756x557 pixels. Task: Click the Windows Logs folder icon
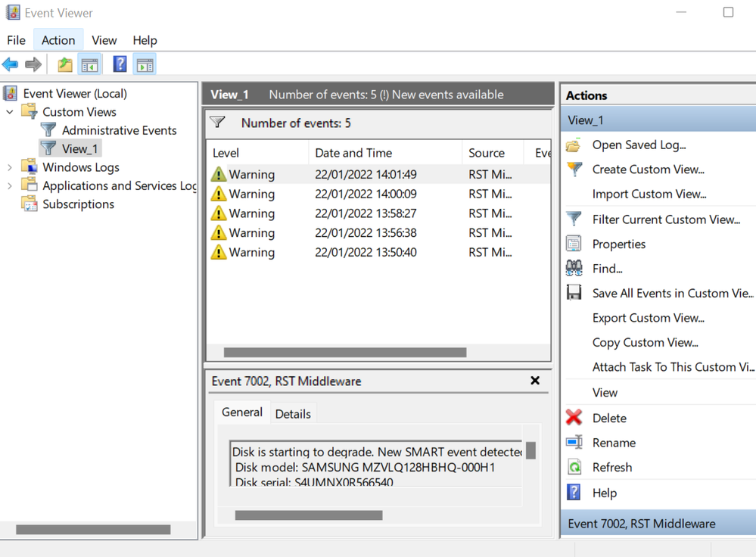pos(29,166)
